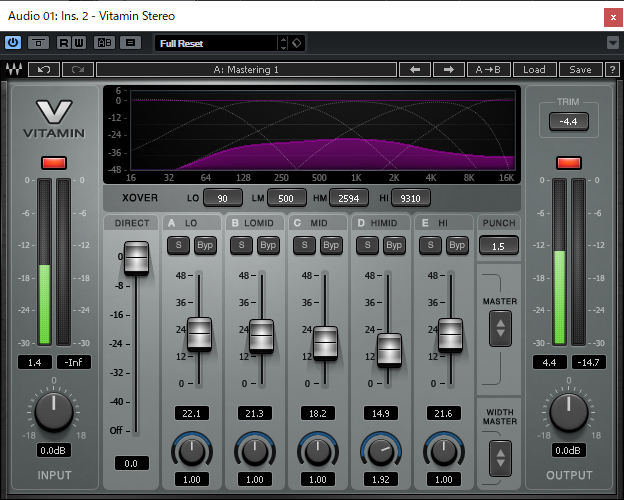This screenshot has width=624, height=500.
Task: Click the input clip indicator red light
Action: (54, 163)
